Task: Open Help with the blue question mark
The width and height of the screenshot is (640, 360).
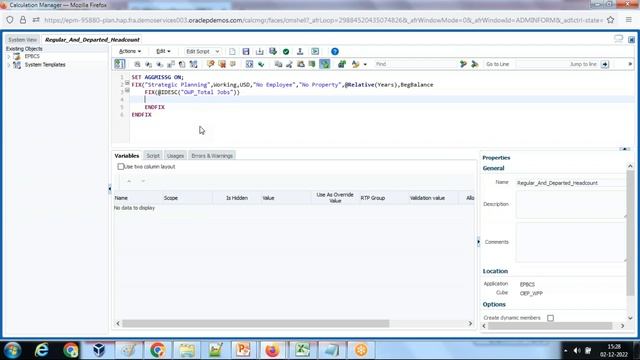Action: 335,51
